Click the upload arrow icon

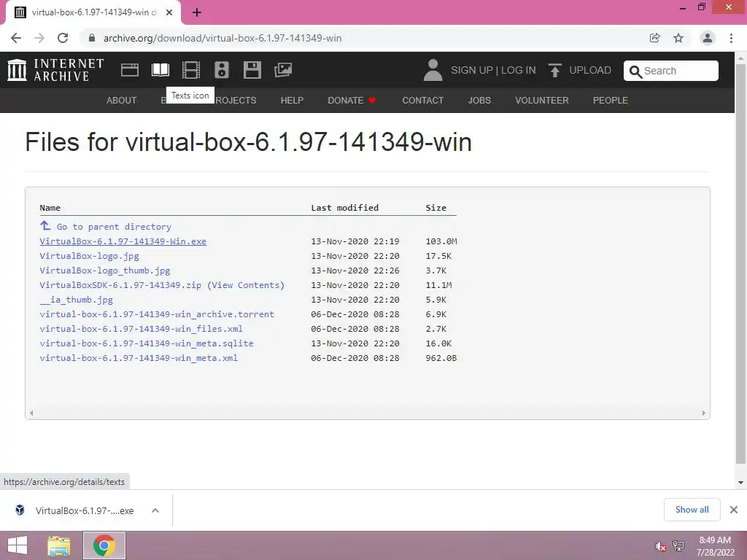[554, 70]
